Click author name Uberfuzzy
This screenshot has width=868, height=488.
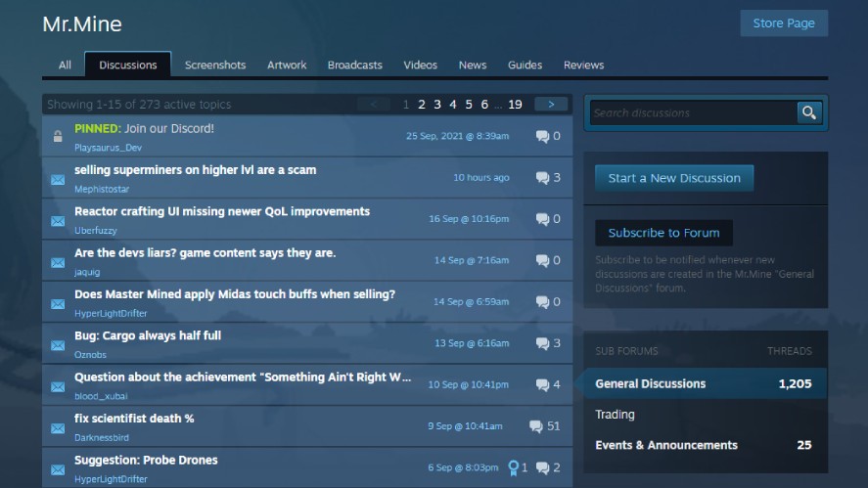pos(96,231)
